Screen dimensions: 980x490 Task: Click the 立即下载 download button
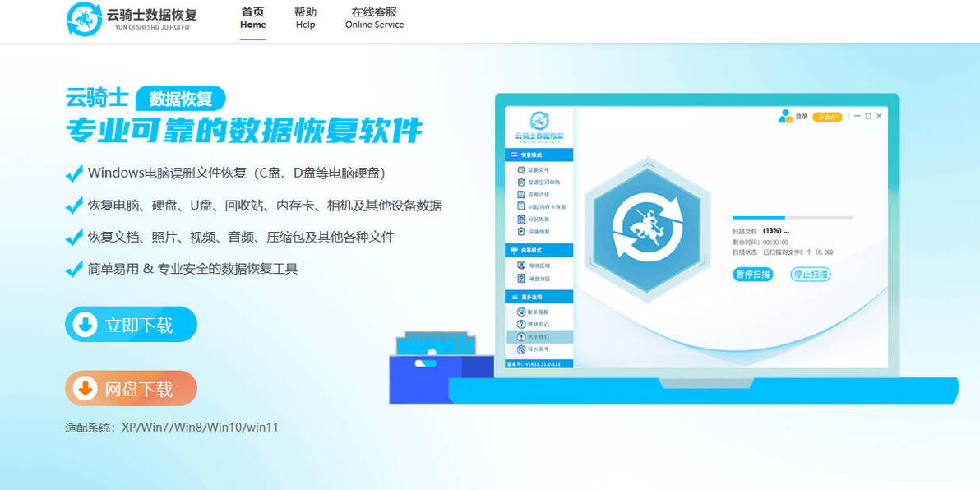pyautogui.click(x=131, y=325)
